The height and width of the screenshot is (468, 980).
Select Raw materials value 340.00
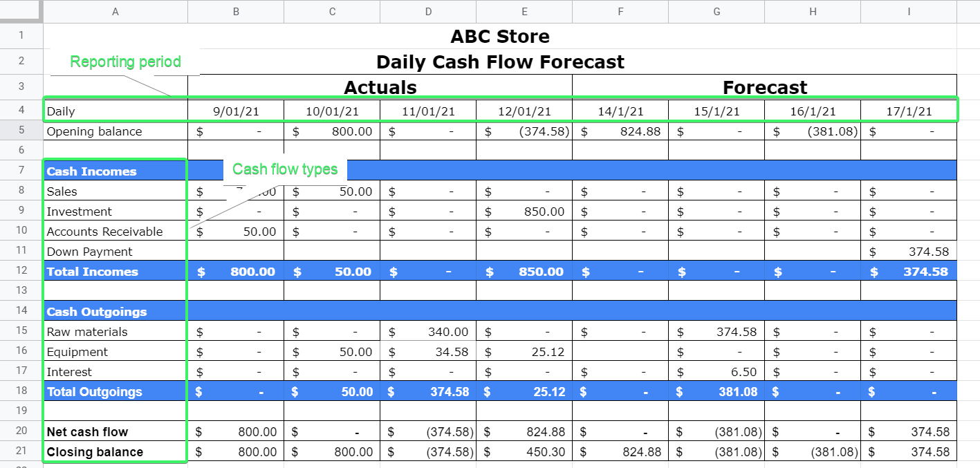point(428,332)
